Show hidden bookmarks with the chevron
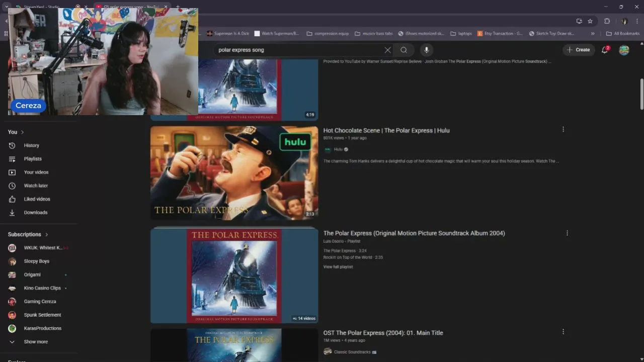The image size is (644, 362). click(593, 34)
